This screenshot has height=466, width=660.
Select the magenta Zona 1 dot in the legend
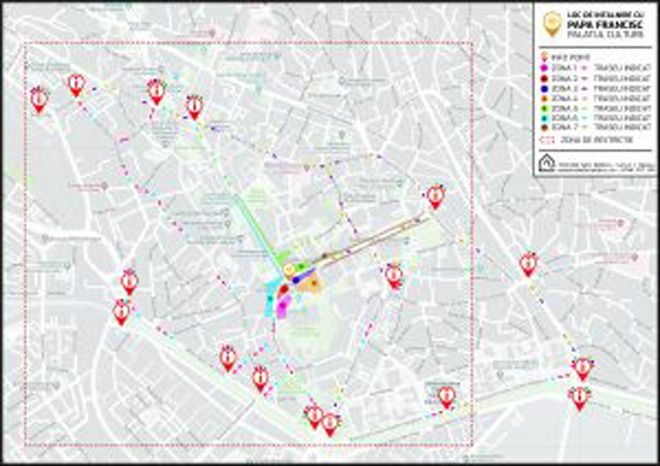(544, 70)
